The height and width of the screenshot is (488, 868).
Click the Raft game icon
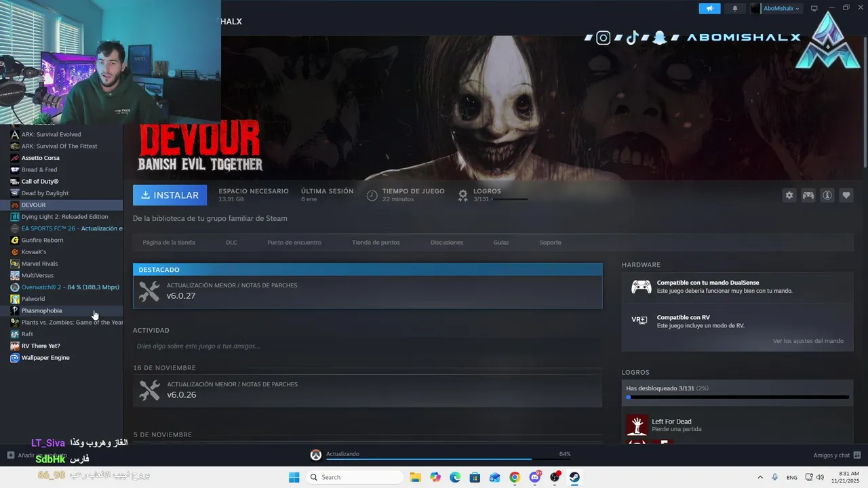point(15,334)
